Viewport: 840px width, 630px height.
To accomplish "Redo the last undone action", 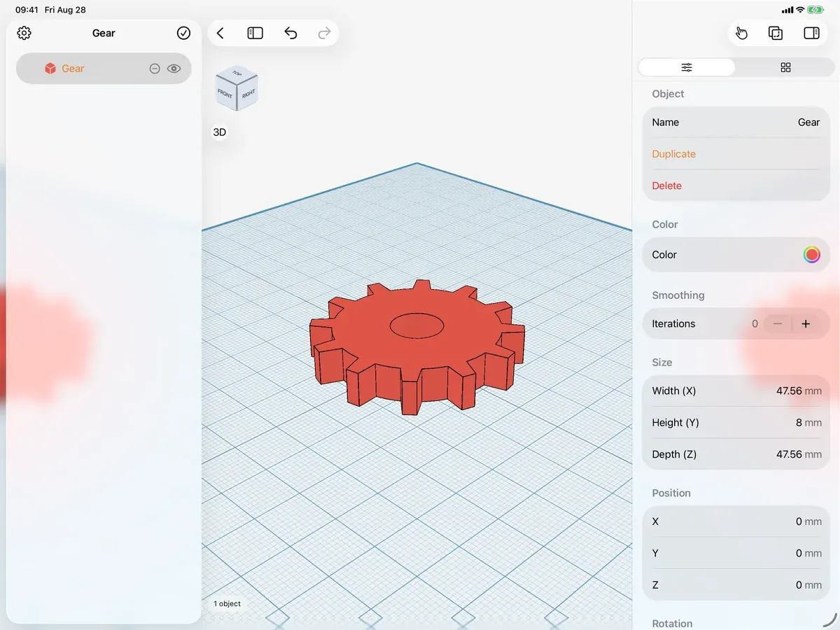I will point(324,33).
